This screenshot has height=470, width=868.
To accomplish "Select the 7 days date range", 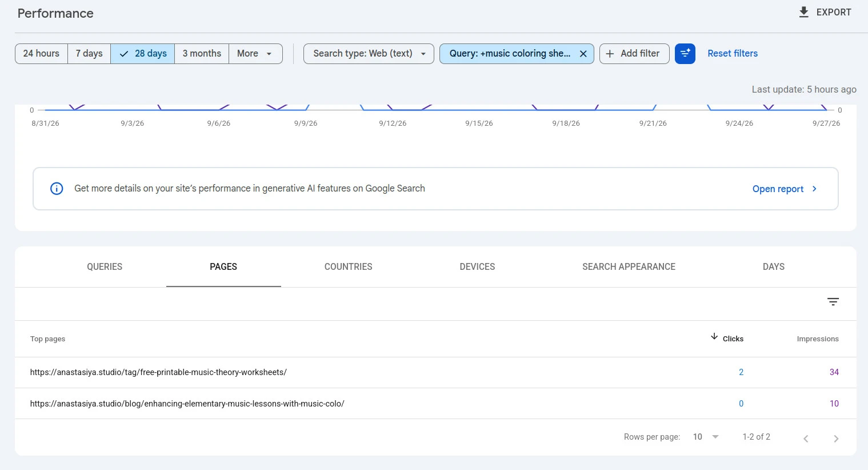I will (x=89, y=54).
